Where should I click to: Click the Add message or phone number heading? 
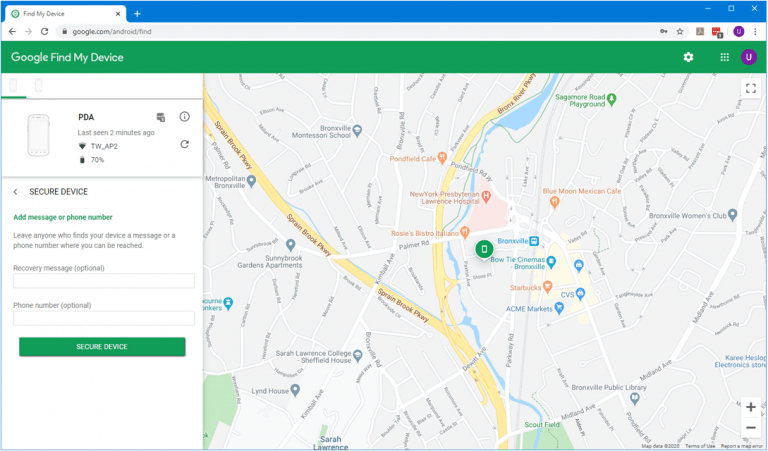(63, 217)
